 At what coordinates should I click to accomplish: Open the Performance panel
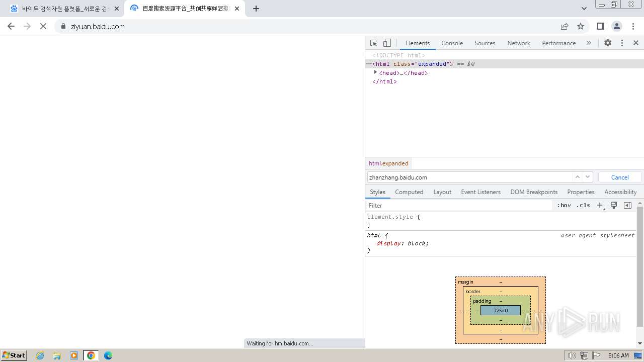[558, 43]
